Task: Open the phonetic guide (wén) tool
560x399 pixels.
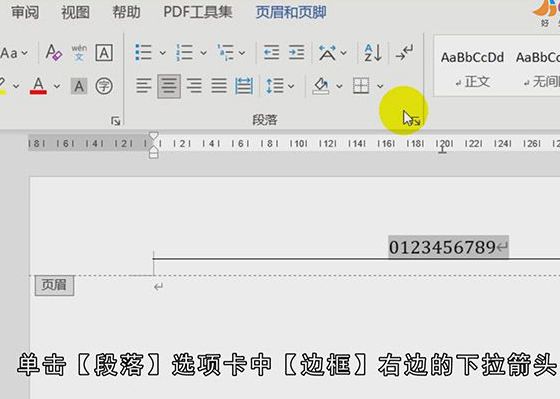Action: click(79, 53)
